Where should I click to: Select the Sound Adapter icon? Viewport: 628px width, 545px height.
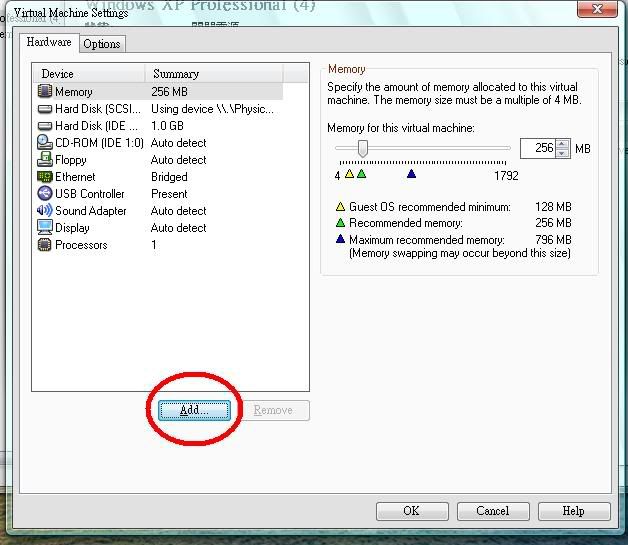tap(45, 211)
